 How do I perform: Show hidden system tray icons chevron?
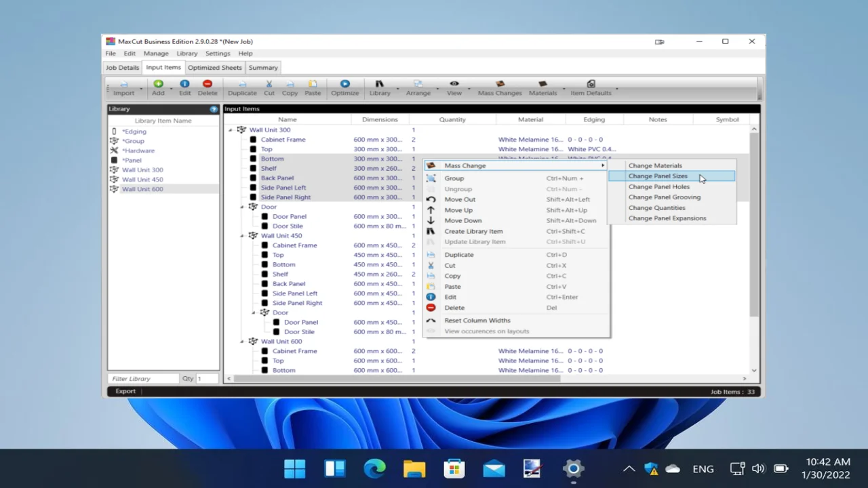(629, 468)
